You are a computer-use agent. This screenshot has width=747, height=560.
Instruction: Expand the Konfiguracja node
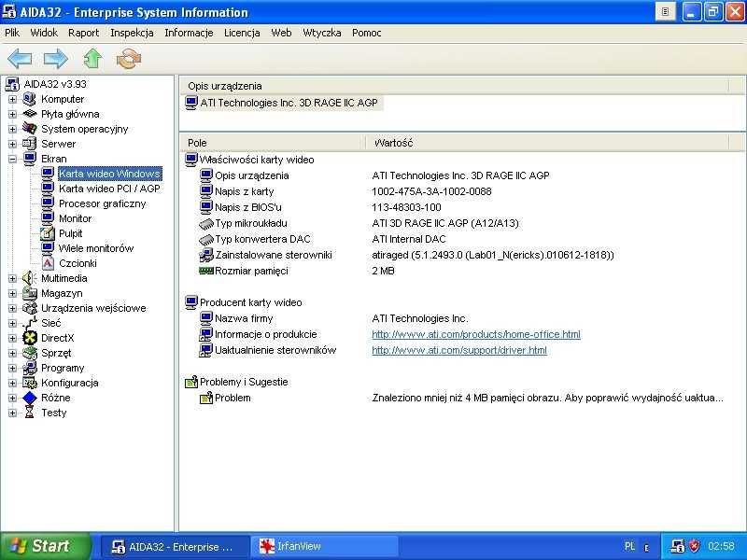(x=12, y=383)
